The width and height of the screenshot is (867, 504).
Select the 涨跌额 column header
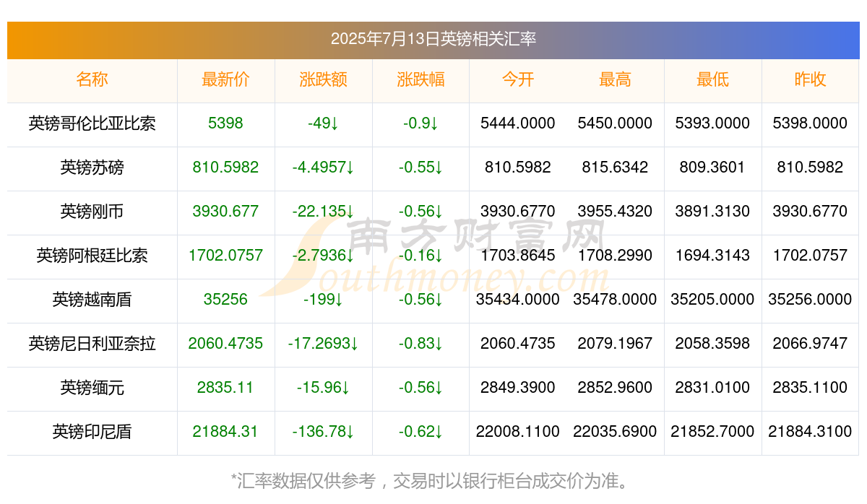(x=323, y=80)
